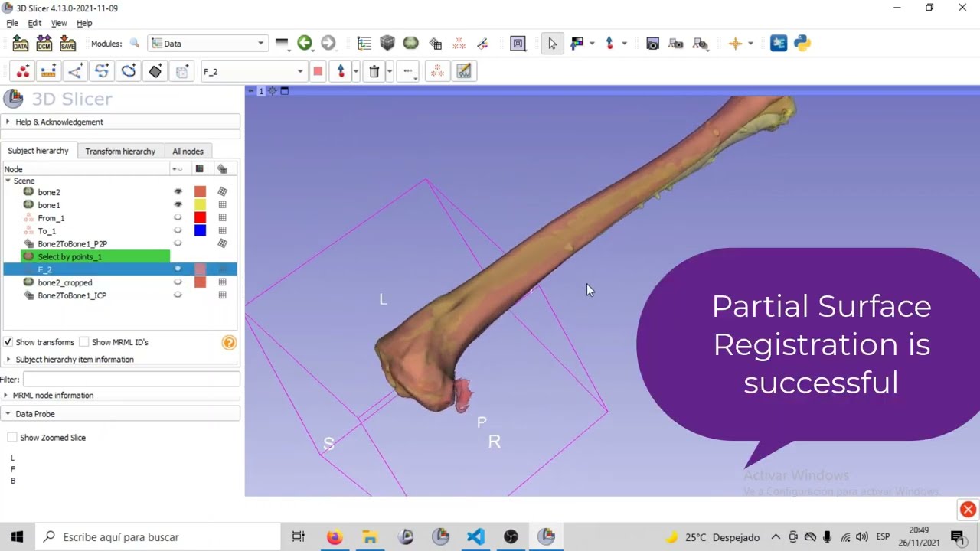
Task: Open the Data module selector dropdown
Action: point(207,44)
